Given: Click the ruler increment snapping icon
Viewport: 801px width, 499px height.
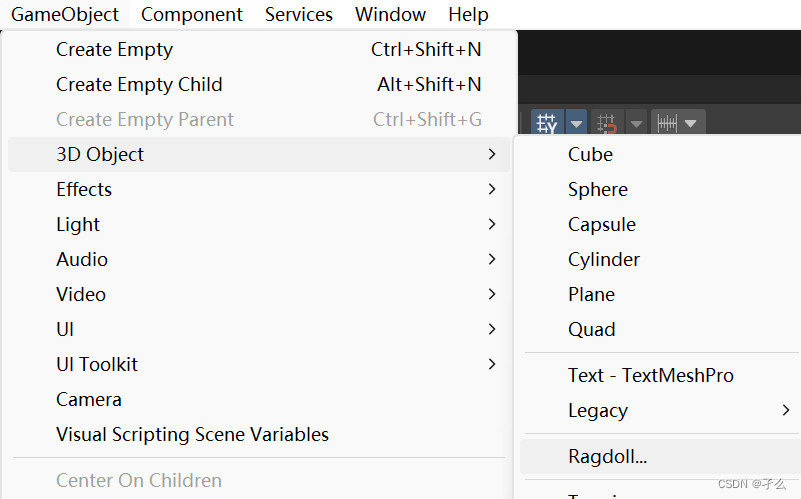Looking at the screenshot, I should pyautogui.click(x=667, y=124).
